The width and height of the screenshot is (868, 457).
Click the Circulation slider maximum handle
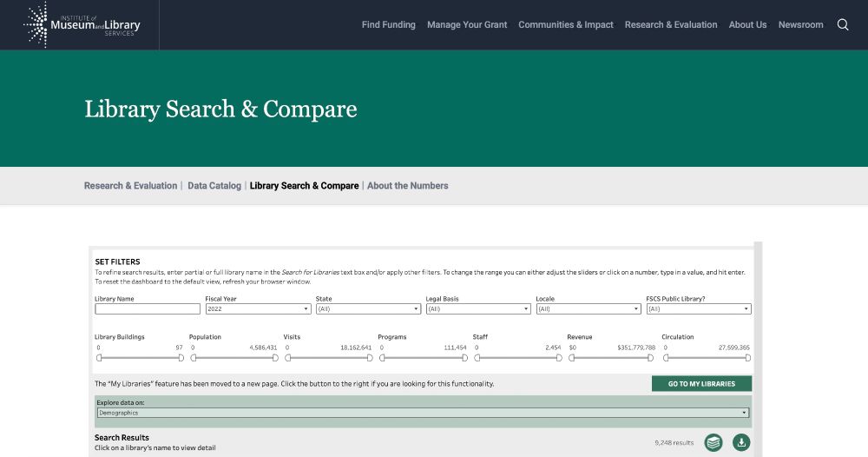748,358
